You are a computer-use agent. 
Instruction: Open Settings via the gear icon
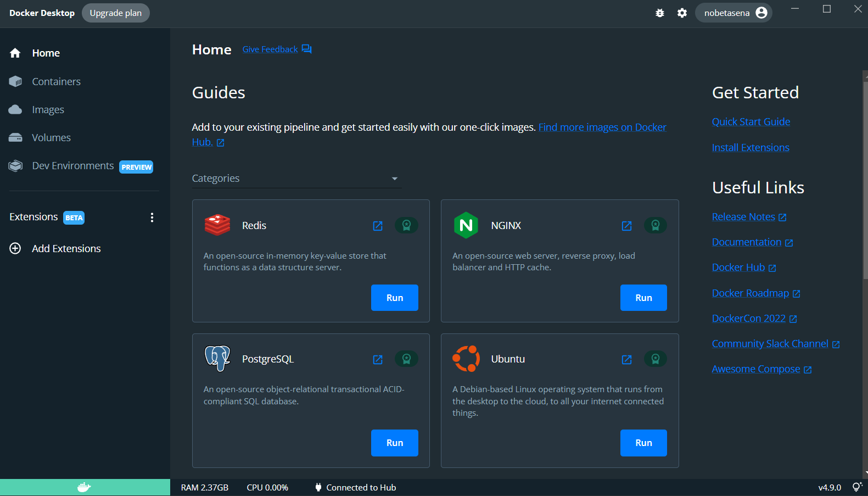coord(682,13)
